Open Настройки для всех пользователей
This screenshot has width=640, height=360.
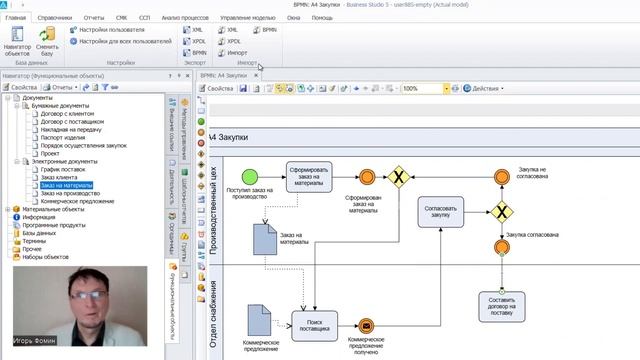121,41
